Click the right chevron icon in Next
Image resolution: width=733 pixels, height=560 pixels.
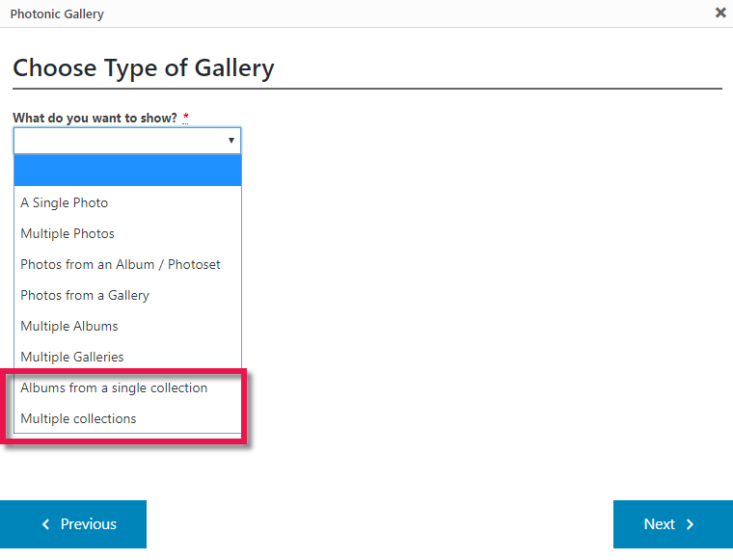coord(691,524)
